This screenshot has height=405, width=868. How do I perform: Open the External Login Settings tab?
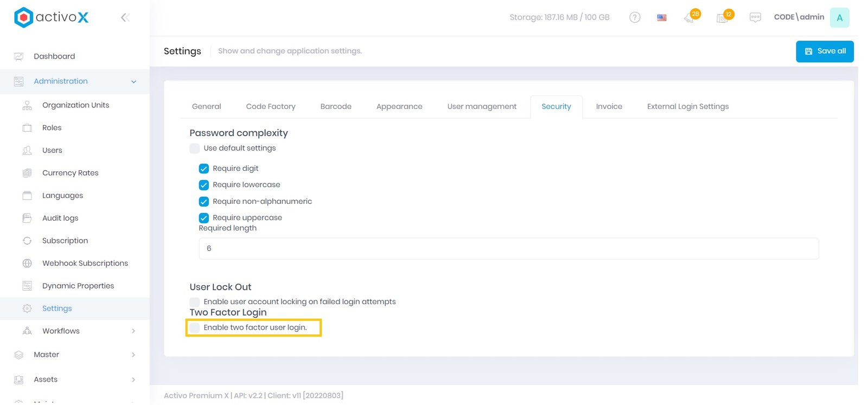687,107
